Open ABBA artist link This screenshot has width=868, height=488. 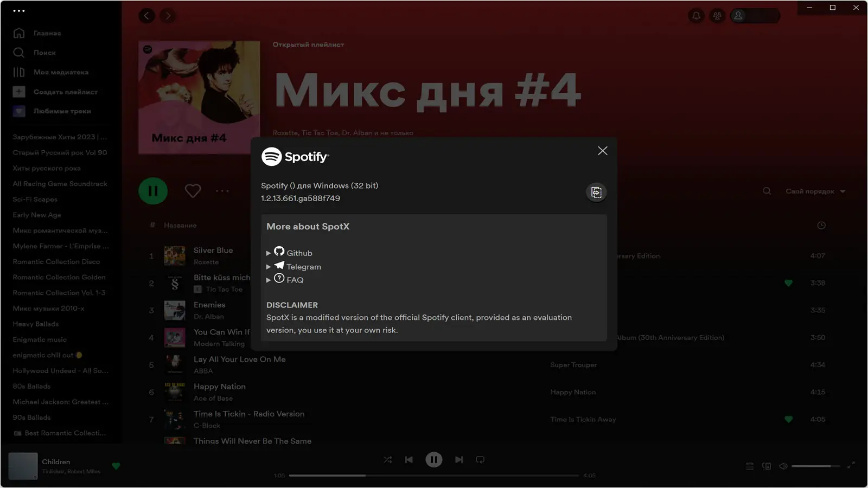click(x=203, y=371)
